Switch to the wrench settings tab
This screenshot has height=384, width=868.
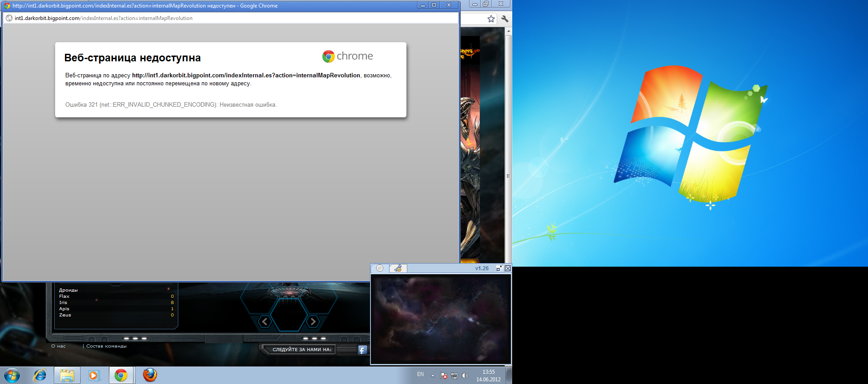398,268
